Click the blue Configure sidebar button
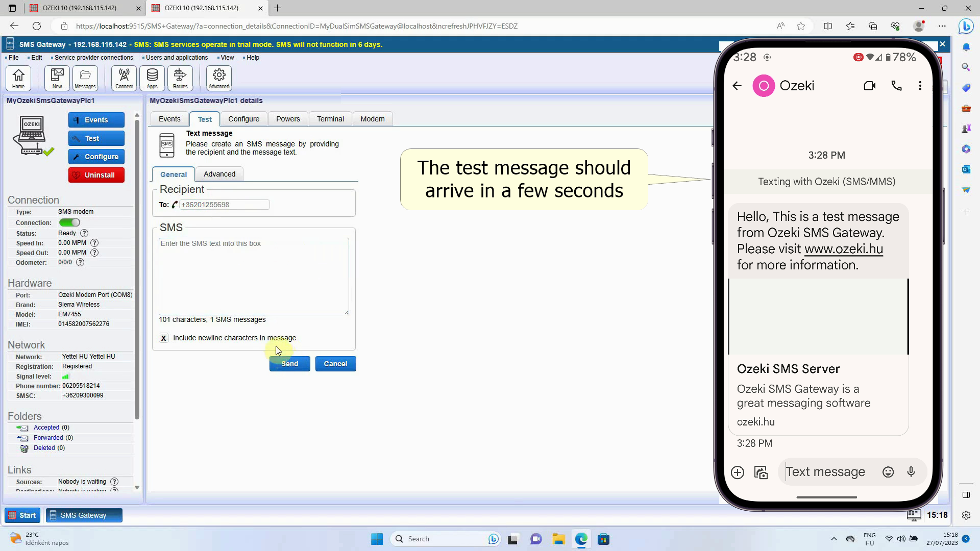Image resolution: width=980 pixels, height=551 pixels. pos(96,157)
